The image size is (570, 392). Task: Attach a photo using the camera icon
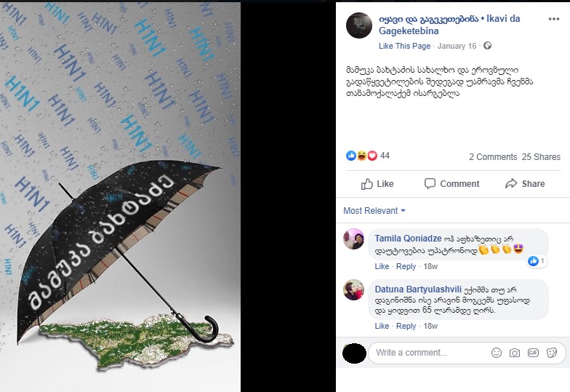tap(515, 352)
